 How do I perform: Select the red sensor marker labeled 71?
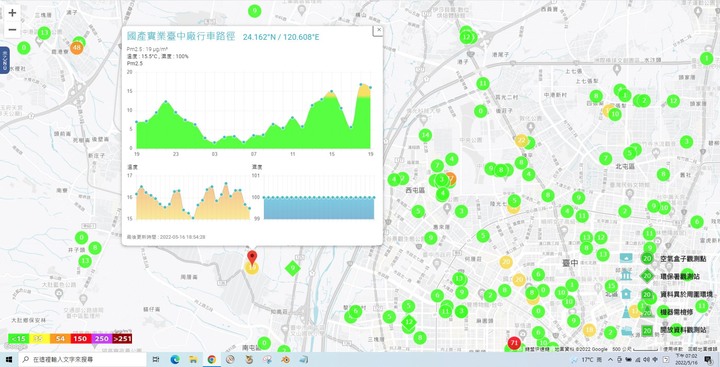click(x=514, y=343)
